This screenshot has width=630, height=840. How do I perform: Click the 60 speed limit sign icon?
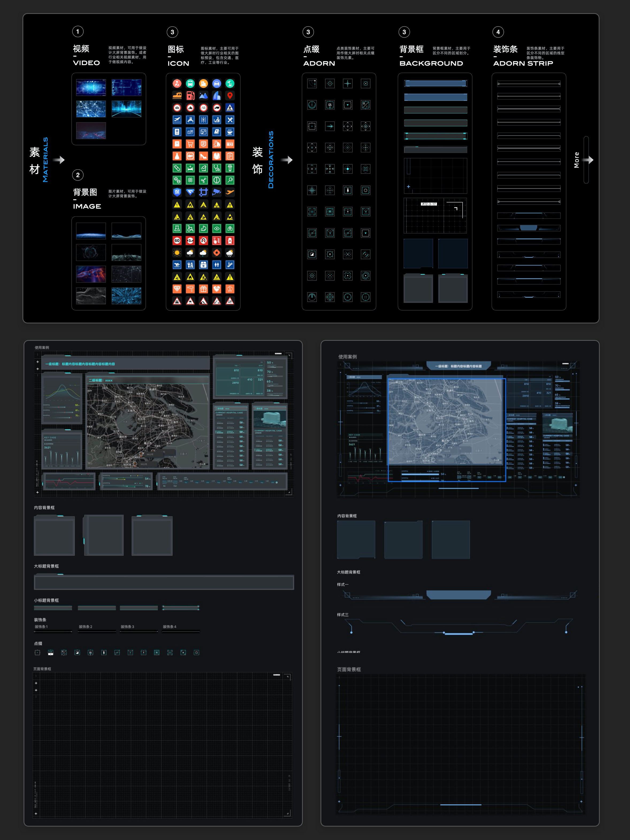click(177, 241)
